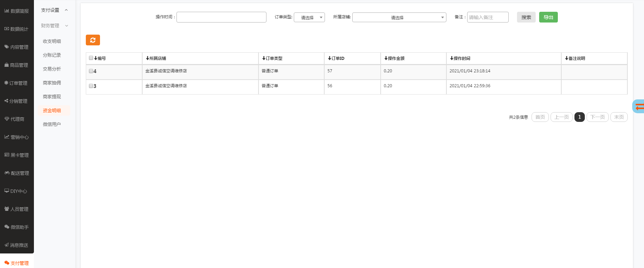Click the 搜索 button

point(526,17)
